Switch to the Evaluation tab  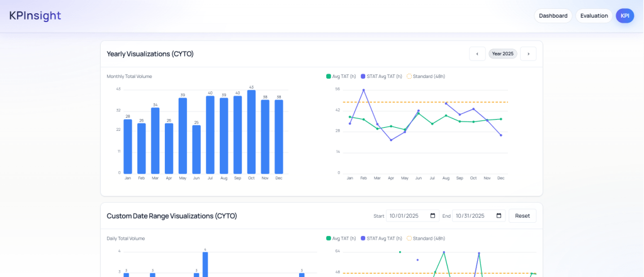(594, 16)
